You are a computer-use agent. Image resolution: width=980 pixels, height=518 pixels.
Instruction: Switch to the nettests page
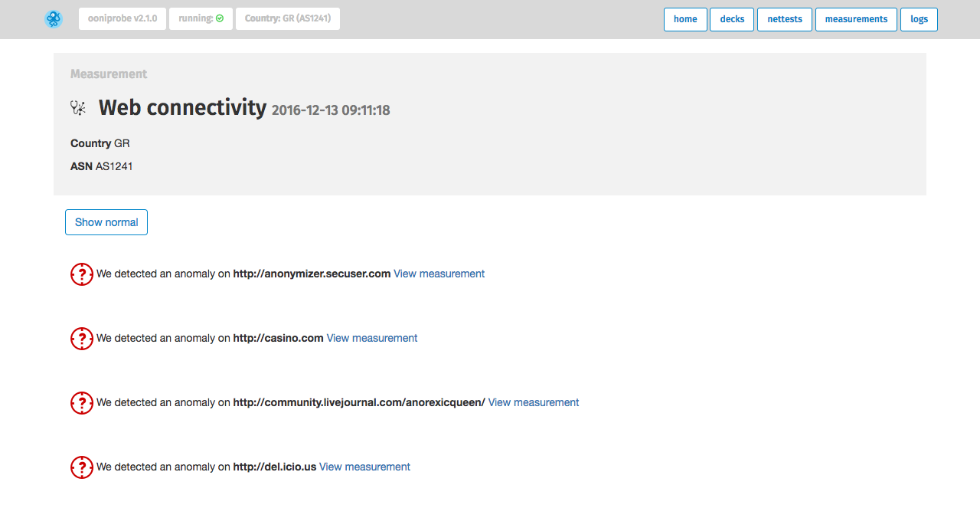[x=784, y=19]
